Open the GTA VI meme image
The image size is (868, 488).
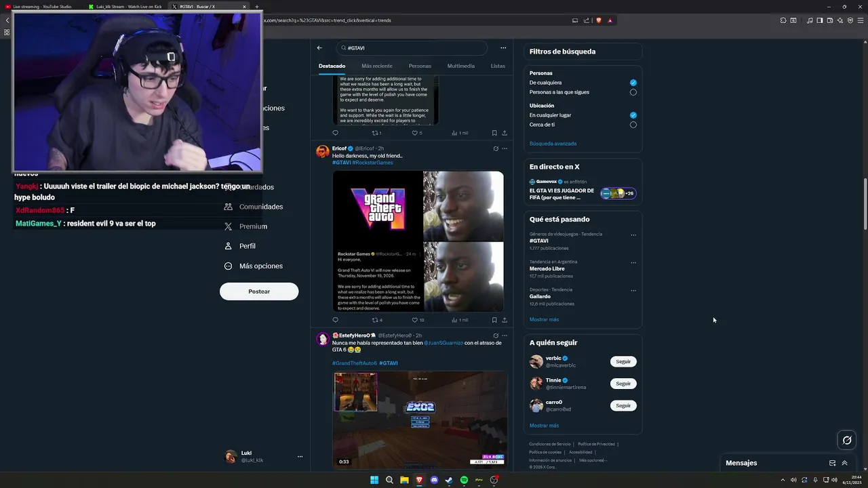pyautogui.click(x=418, y=241)
